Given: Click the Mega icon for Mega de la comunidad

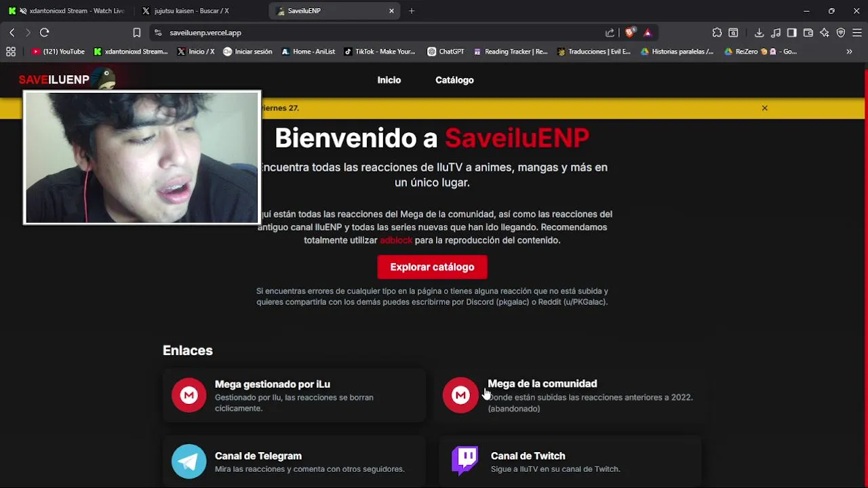Looking at the screenshot, I should pyautogui.click(x=461, y=395).
